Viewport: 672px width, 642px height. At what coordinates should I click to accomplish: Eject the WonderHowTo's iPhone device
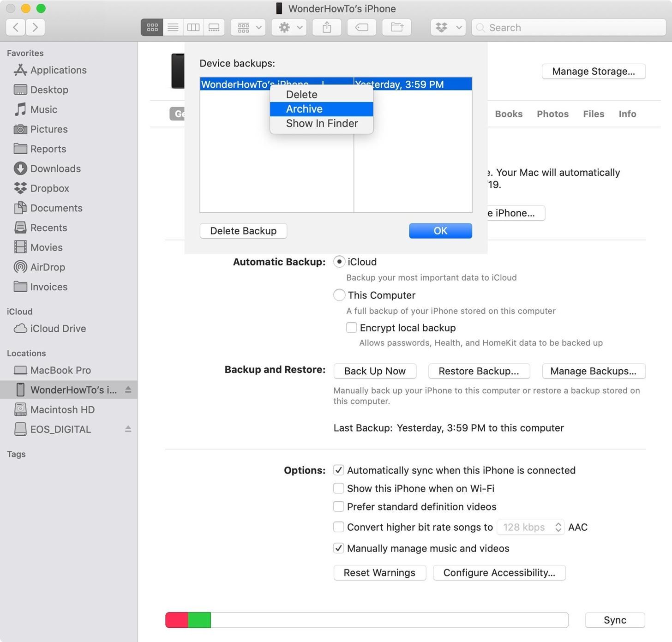128,390
